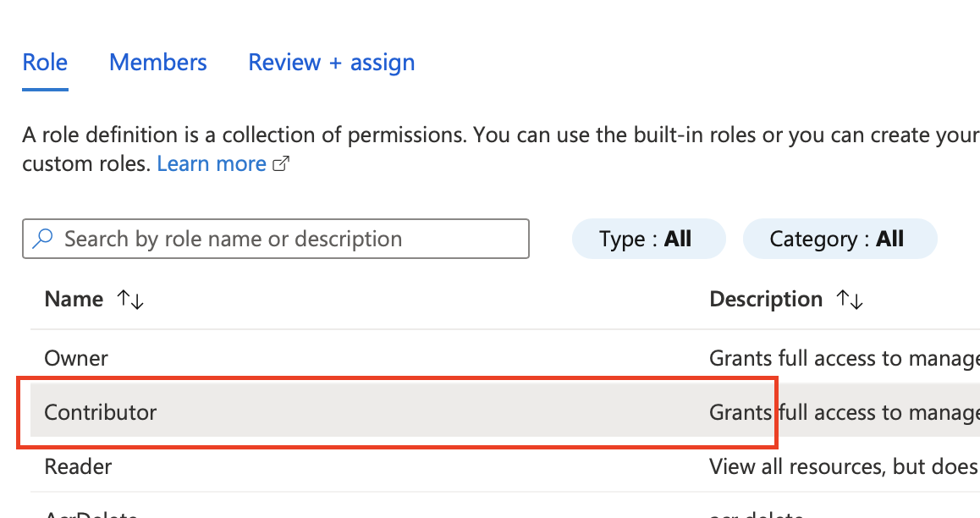Image resolution: width=980 pixels, height=518 pixels.
Task: Click the sort arrows next to Description
Action: [850, 300]
